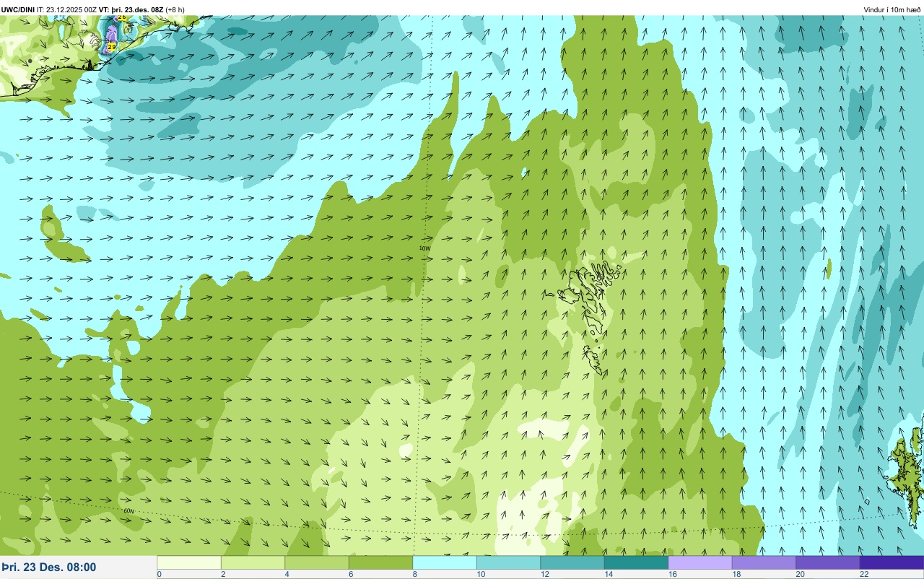Click the 14–16 m/s dark teal legend swatch
924x579 pixels.
(x=636, y=562)
